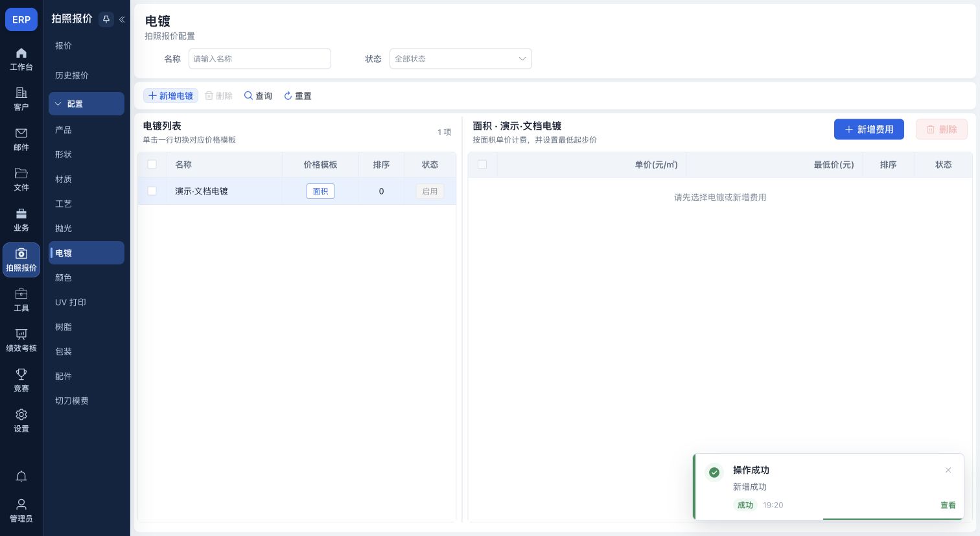Select all rows in 电镀列表 header checkbox
The image size is (980, 536).
point(152,165)
